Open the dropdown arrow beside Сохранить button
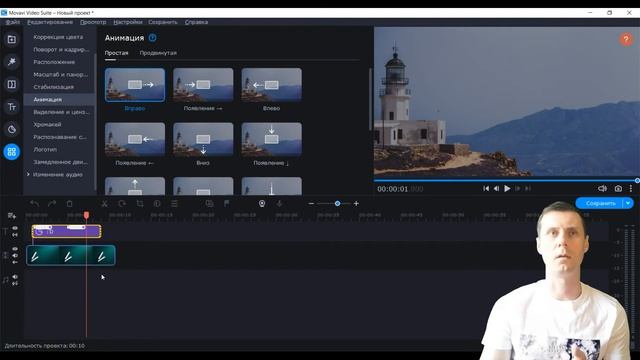This screenshot has width=640, height=360. [628, 203]
